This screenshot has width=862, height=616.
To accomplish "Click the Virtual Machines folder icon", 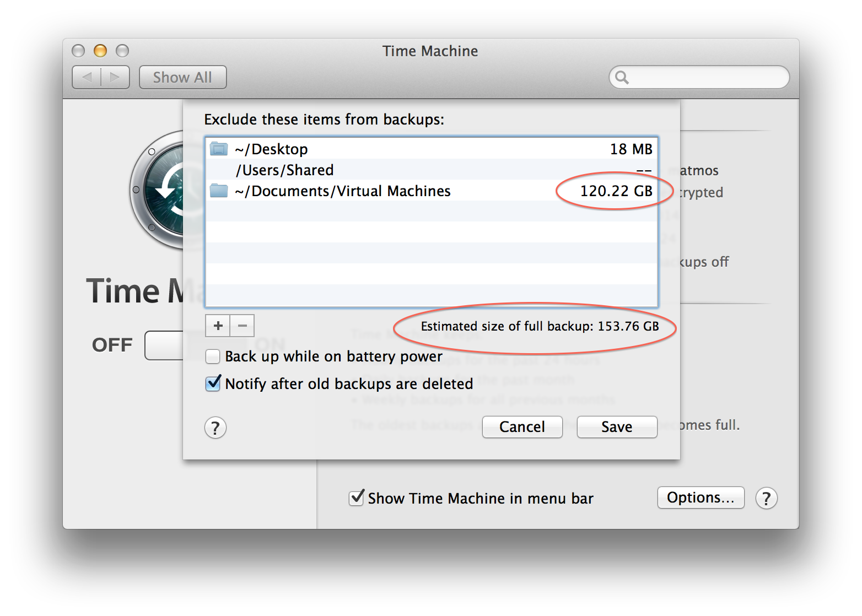I will [219, 191].
